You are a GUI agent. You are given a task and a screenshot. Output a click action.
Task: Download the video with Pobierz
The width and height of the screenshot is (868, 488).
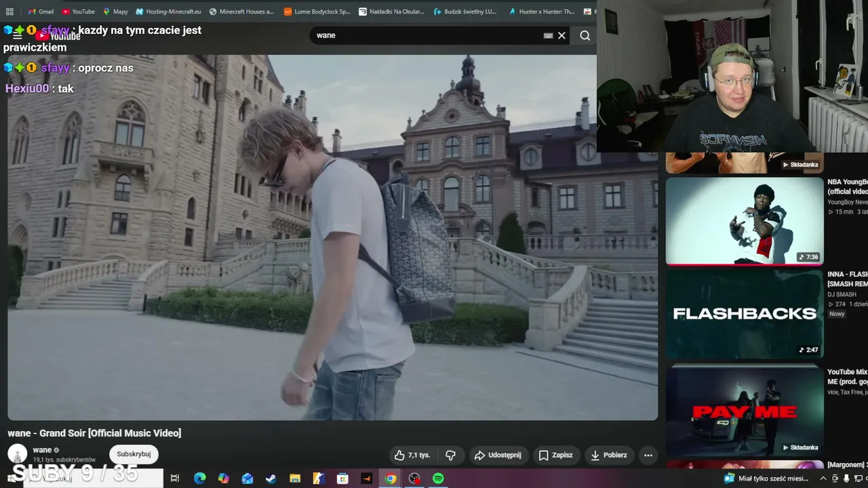point(609,455)
